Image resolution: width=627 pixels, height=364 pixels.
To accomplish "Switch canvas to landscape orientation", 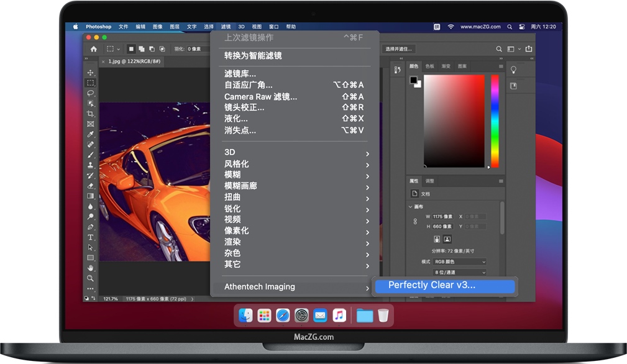I will point(447,239).
